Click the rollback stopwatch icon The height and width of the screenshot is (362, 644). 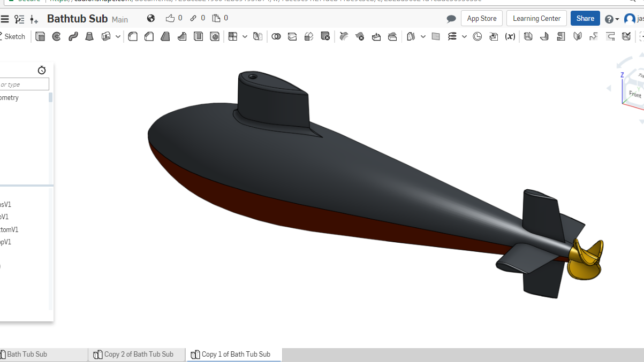[x=42, y=70]
